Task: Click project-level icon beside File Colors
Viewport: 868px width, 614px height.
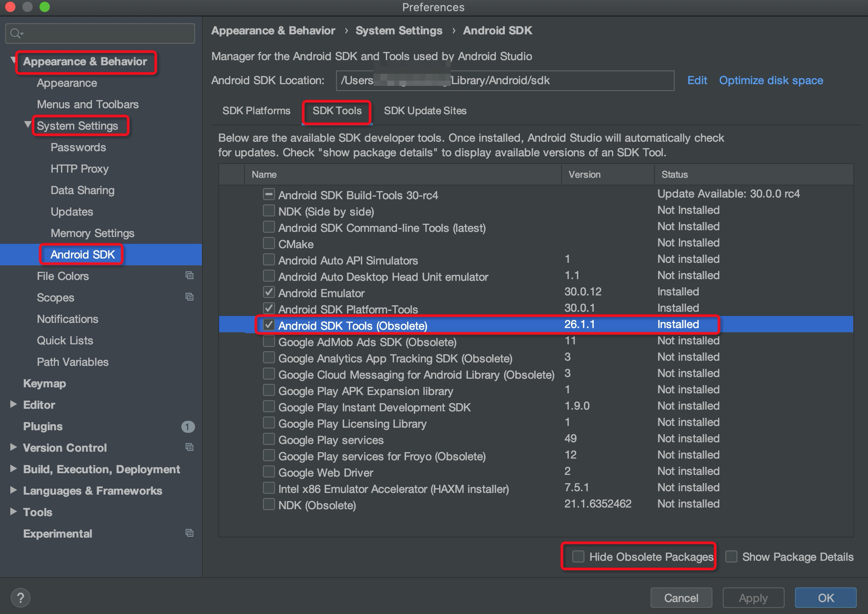Action: 189,276
